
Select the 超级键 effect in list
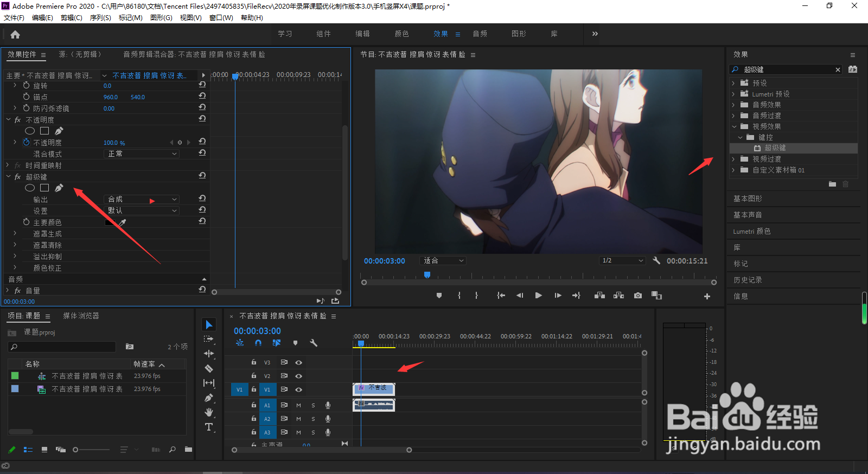pos(775,148)
